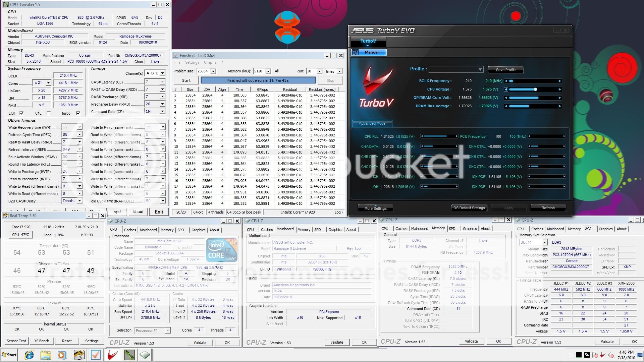Increase CPU Voltage with right arrow
Screen dimensions: 644x362
pyautogui.click(x=559, y=89)
